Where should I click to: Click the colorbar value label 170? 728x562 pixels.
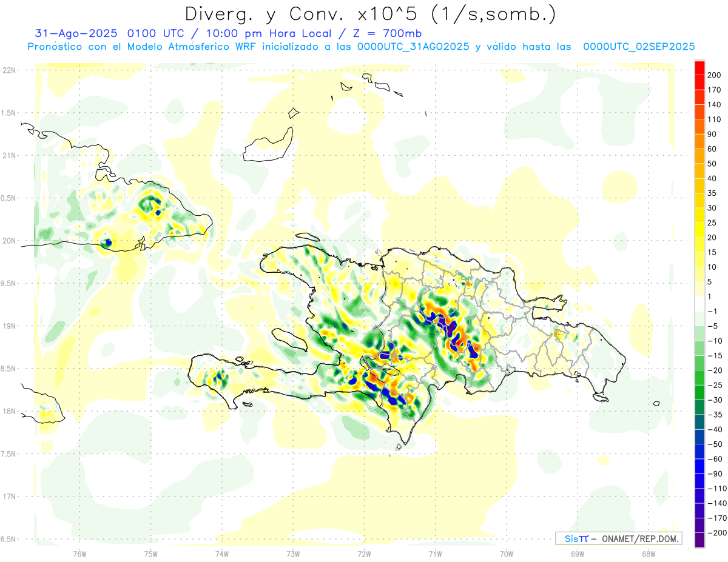pos(714,90)
